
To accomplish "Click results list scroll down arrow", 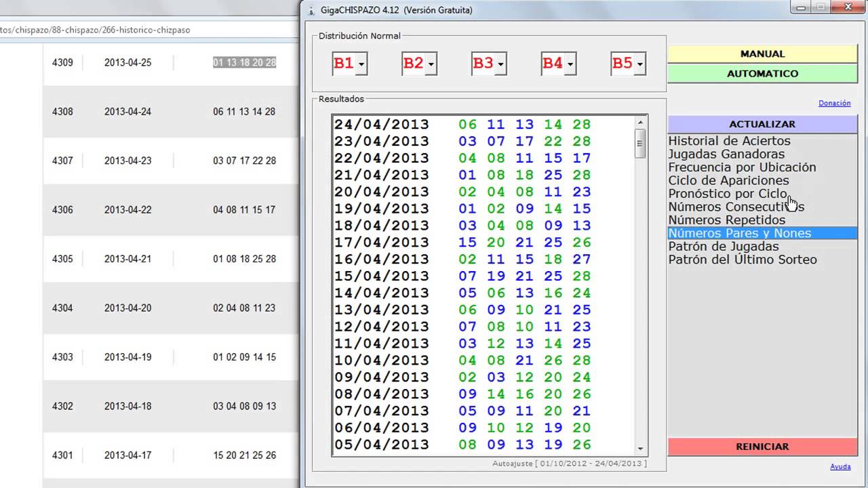I will coord(640,448).
